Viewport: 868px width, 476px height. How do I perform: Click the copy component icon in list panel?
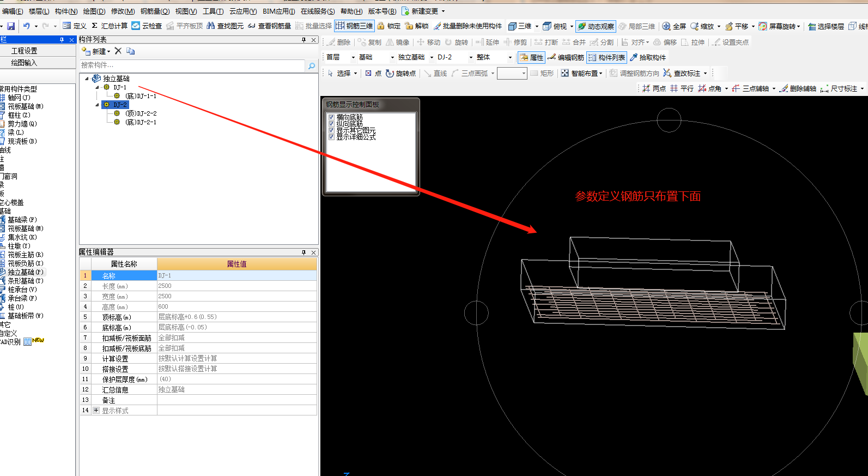coord(130,51)
